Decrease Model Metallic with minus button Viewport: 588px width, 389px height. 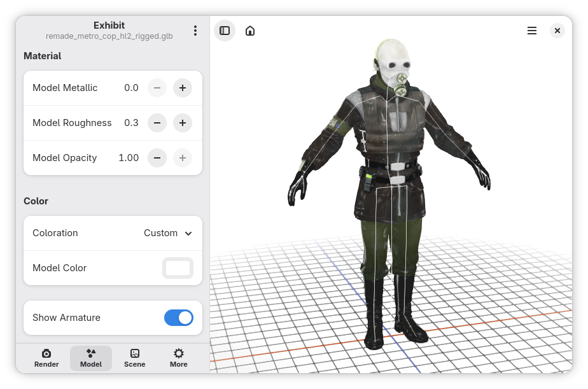tap(157, 88)
